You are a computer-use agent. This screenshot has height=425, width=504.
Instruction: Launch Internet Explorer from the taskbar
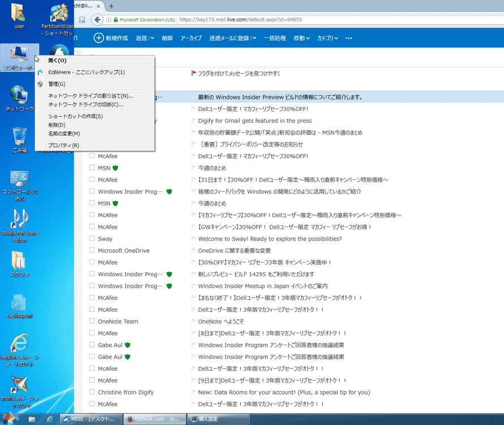coord(49,419)
